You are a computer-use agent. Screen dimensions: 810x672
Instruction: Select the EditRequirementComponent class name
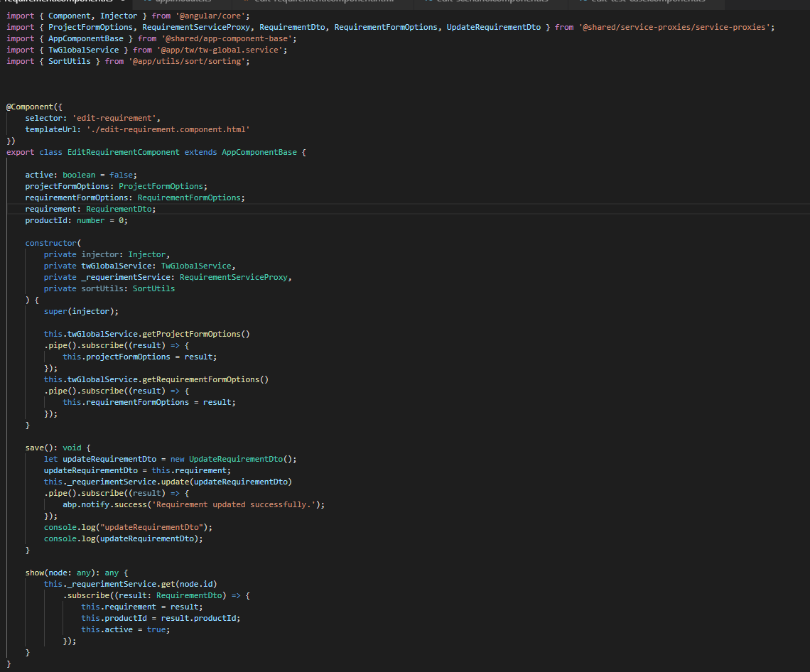(123, 151)
